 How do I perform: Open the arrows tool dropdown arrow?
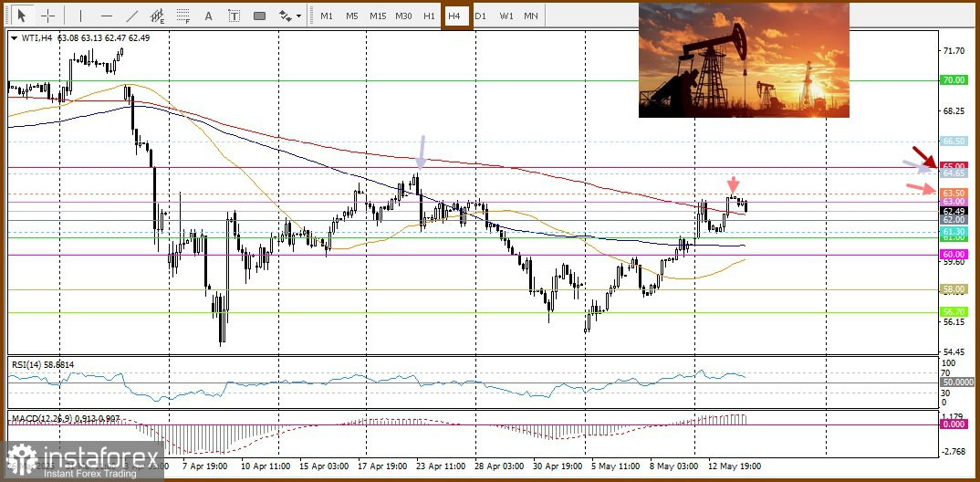298,16
